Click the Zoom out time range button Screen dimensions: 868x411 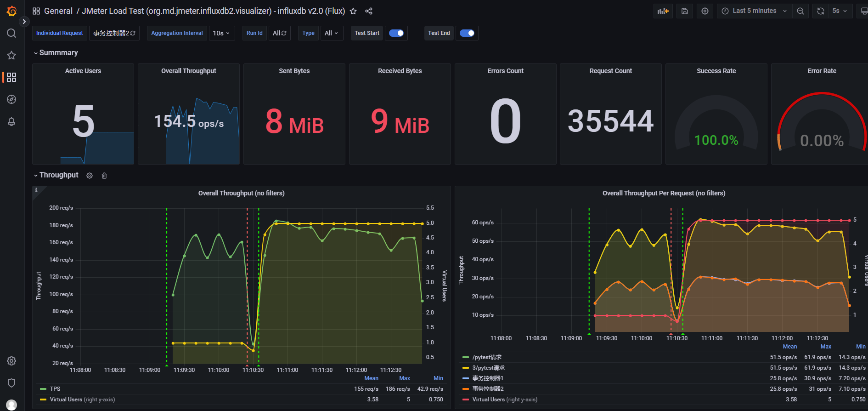coord(800,11)
